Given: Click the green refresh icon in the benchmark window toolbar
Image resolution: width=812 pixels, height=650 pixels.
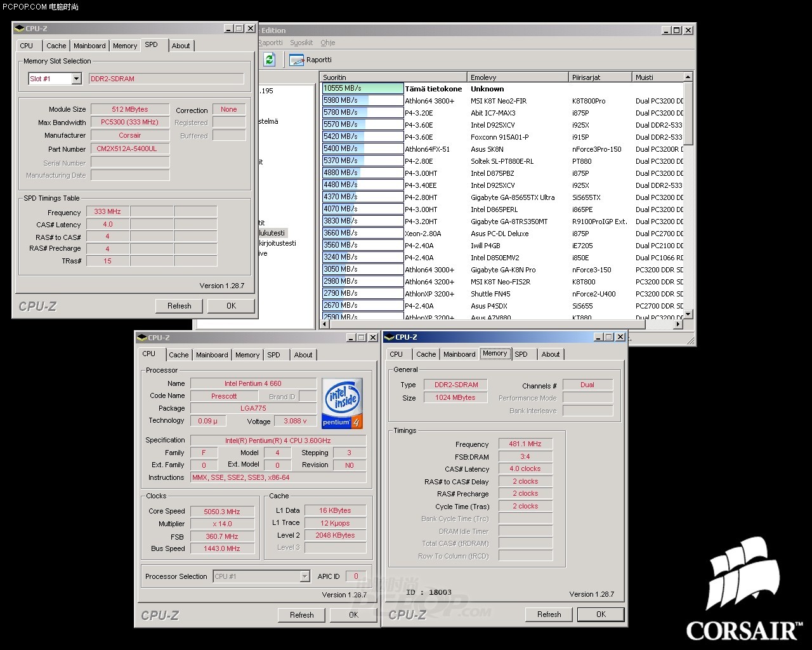Looking at the screenshot, I should 270,59.
